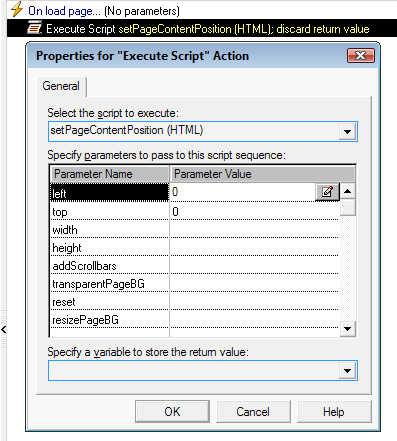Open Help for this dialog

click(x=334, y=412)
